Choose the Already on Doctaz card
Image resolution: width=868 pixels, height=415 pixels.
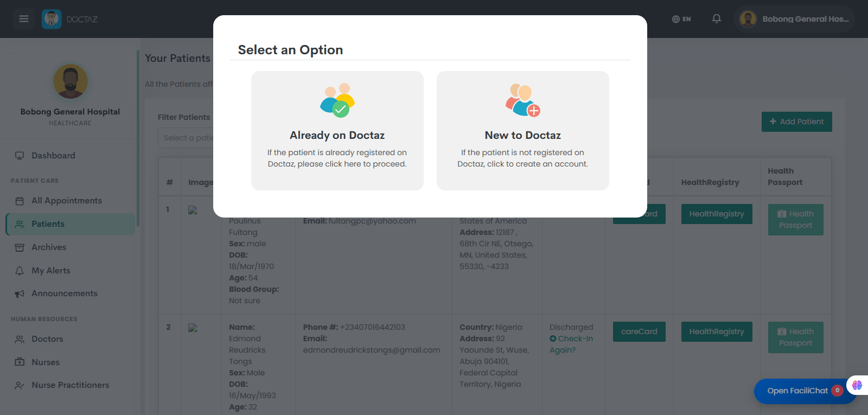(337, 131)
